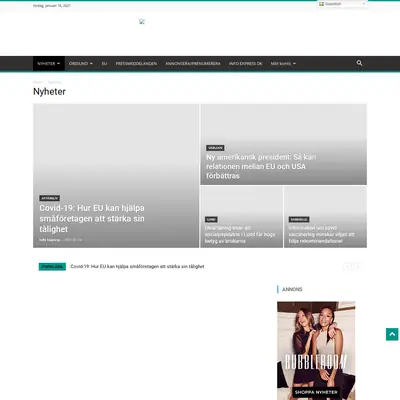This screenshot has width=400, height=400.
Task: Click the POPULÄRA ticker label
Action: pos(52,267)
